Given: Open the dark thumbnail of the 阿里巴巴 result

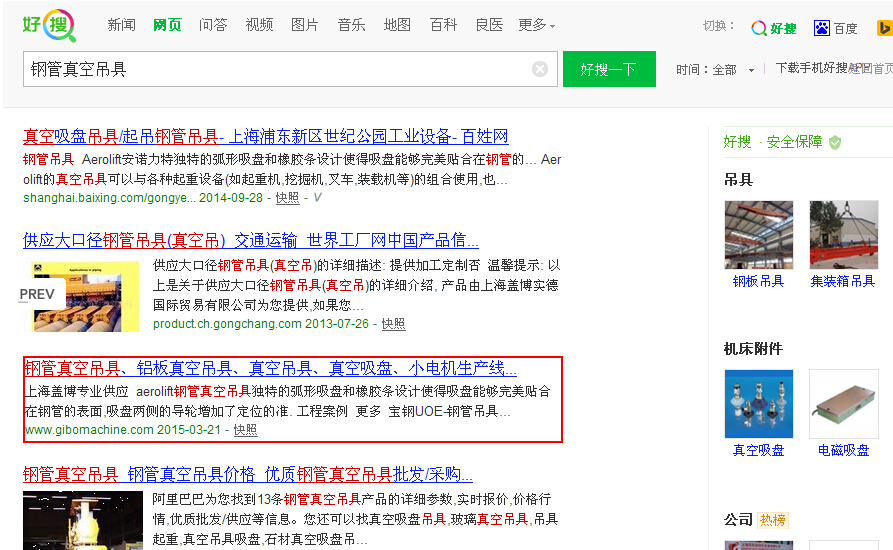Looking at the screenshot, I should tap(83, 520).
